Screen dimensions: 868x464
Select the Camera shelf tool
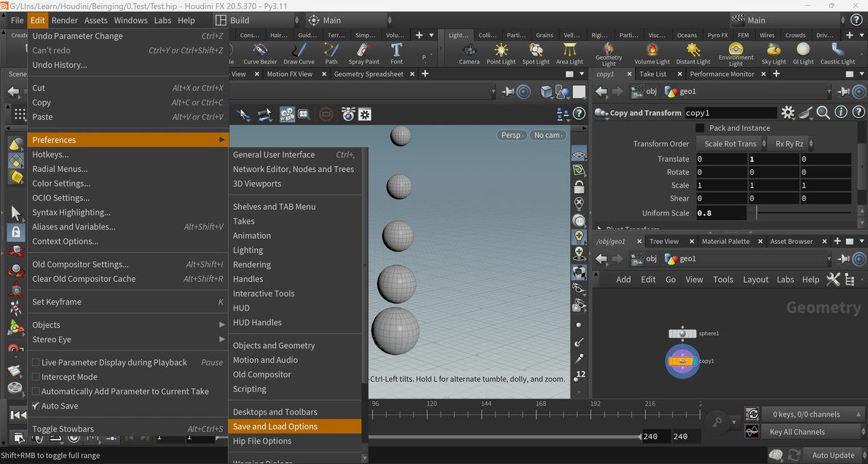(469, 53)
